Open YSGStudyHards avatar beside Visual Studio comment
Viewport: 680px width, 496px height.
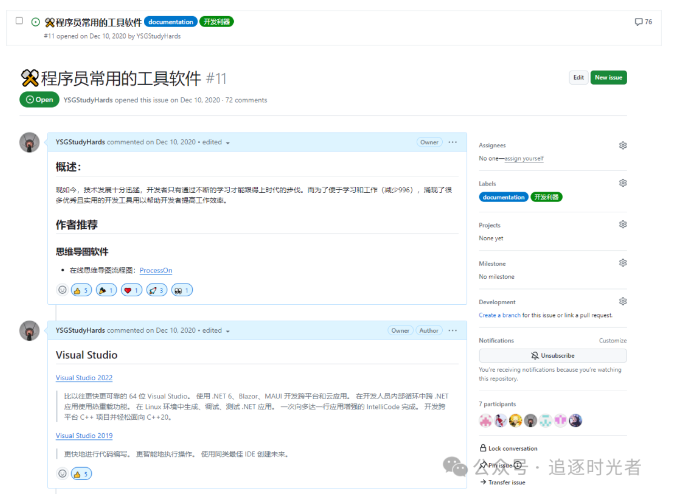click(x=29, y=331)
